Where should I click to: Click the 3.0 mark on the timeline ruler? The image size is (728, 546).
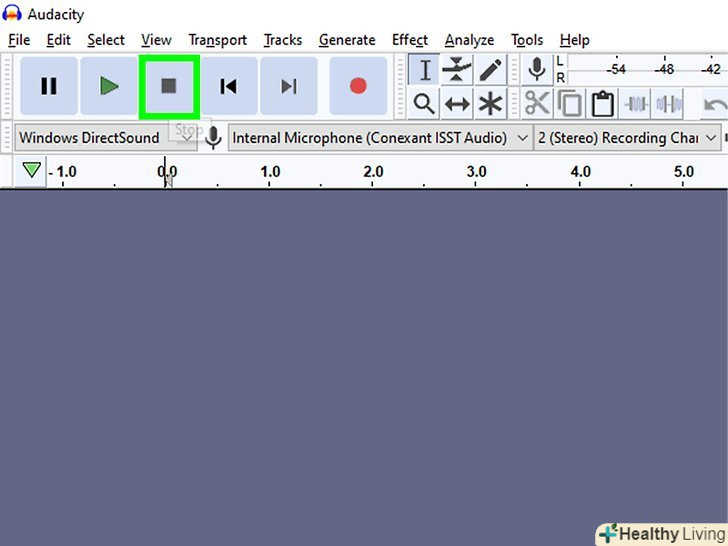476,172
